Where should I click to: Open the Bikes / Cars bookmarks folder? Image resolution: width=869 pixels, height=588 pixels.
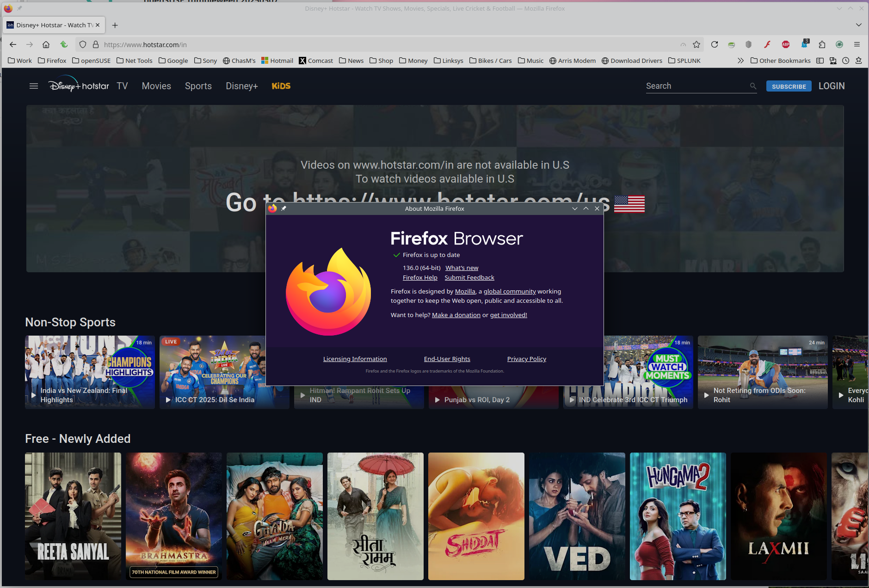pos(490,61)
